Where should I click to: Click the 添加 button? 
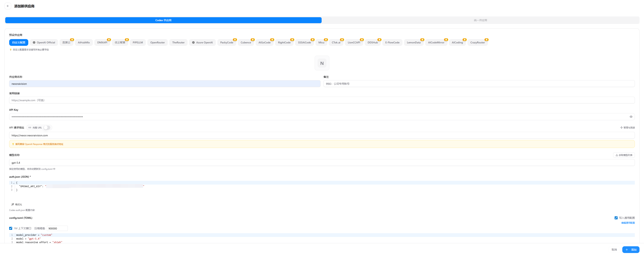click(631, 250)
